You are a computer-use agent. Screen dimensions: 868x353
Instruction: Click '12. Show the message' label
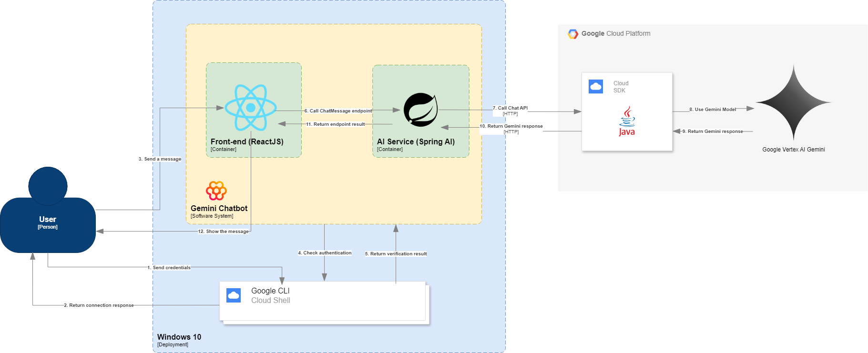[x=223, y=232]
